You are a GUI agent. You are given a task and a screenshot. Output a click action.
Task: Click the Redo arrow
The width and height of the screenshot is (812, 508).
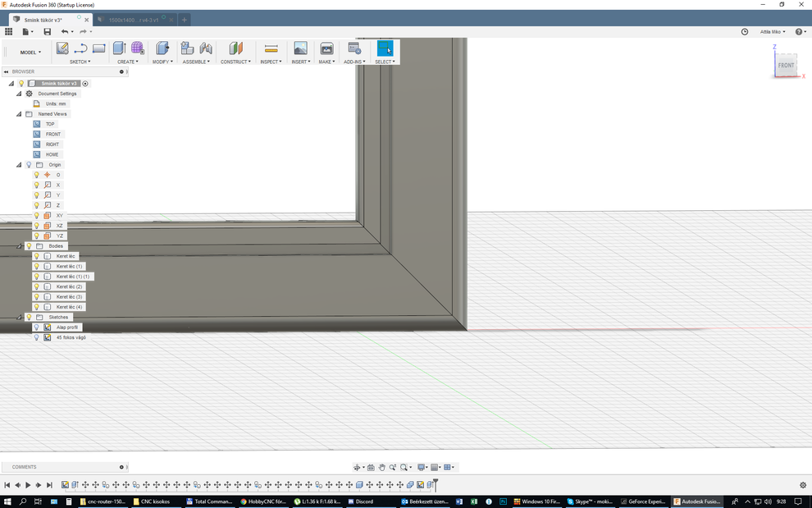83,32
